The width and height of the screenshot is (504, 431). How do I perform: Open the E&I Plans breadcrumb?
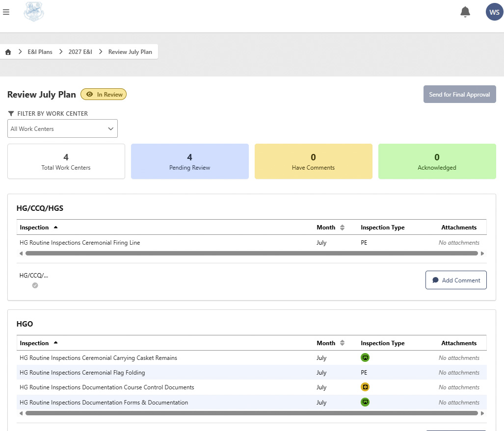[x=40, y=51]
